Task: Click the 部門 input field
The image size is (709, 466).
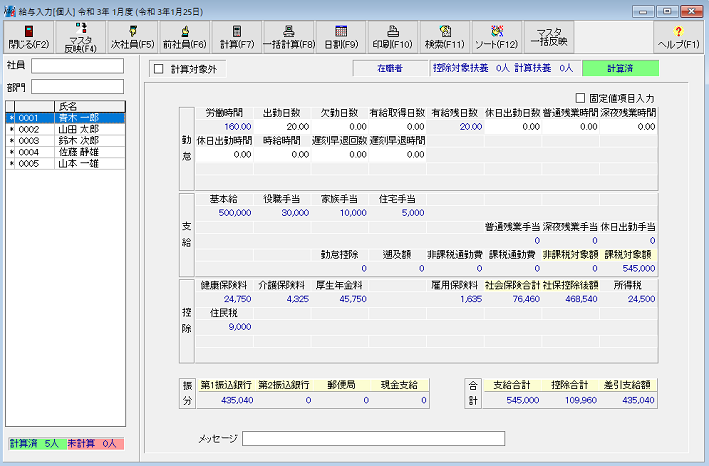Action: [x=77, y=86]
